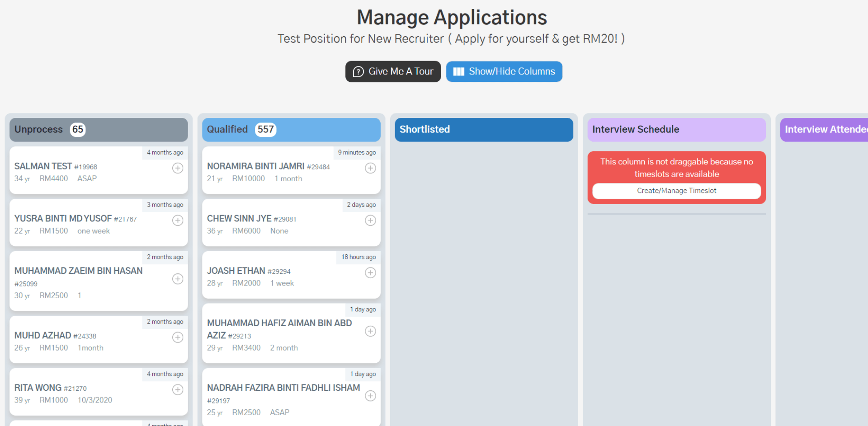Select the Shortlisted column header

click(x=484, y=130)
